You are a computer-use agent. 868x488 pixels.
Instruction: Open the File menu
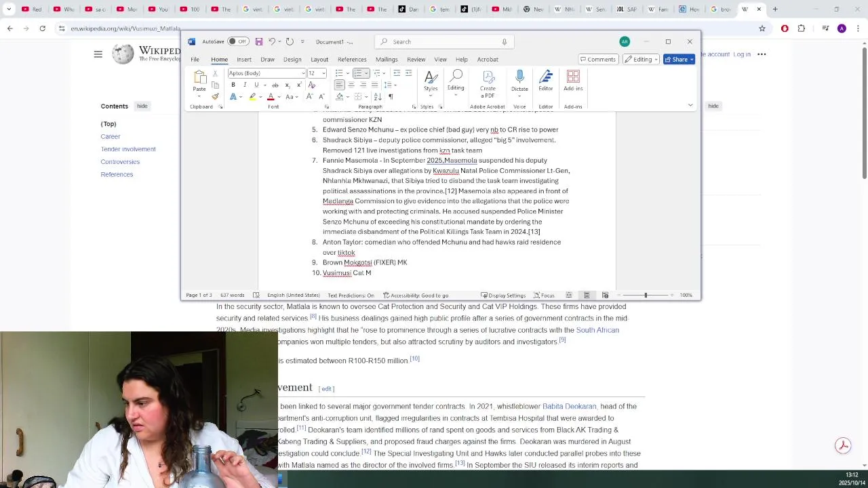pos(195,59)
